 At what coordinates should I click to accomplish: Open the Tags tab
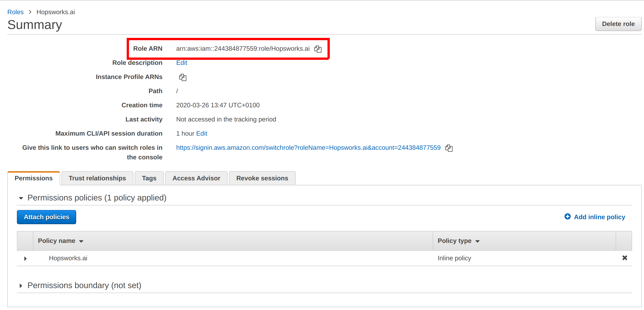[x=149, y=178]
